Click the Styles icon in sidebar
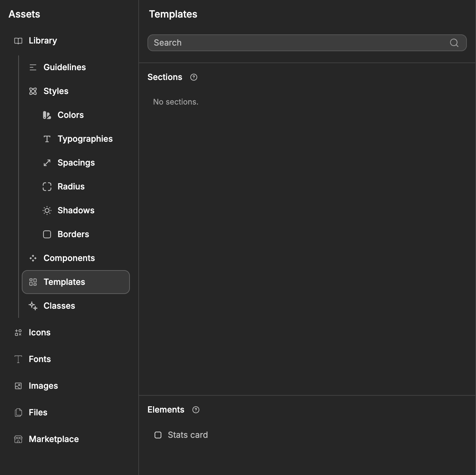 33,91
